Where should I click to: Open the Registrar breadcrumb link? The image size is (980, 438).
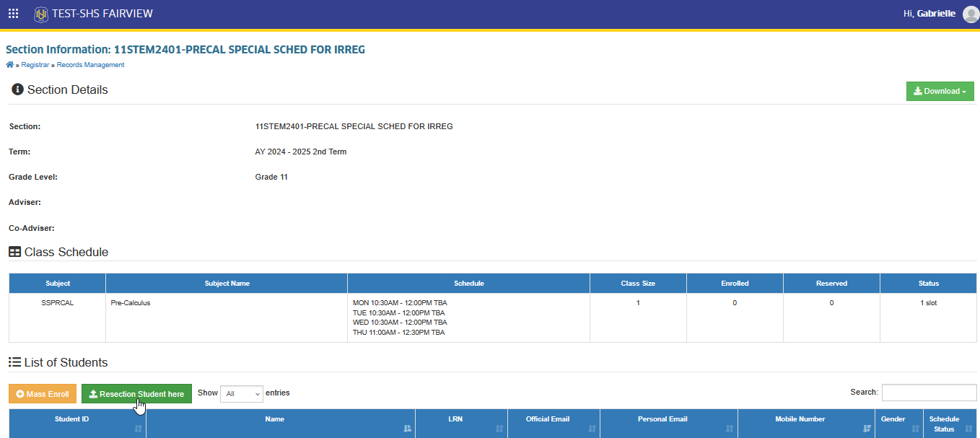[x=35, y=65]
